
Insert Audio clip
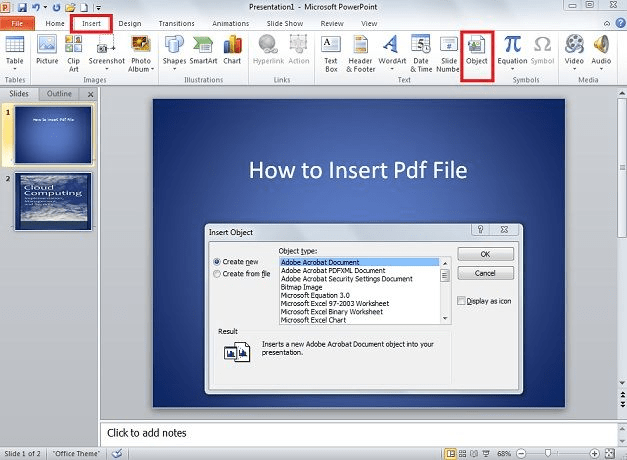(601, 53)
